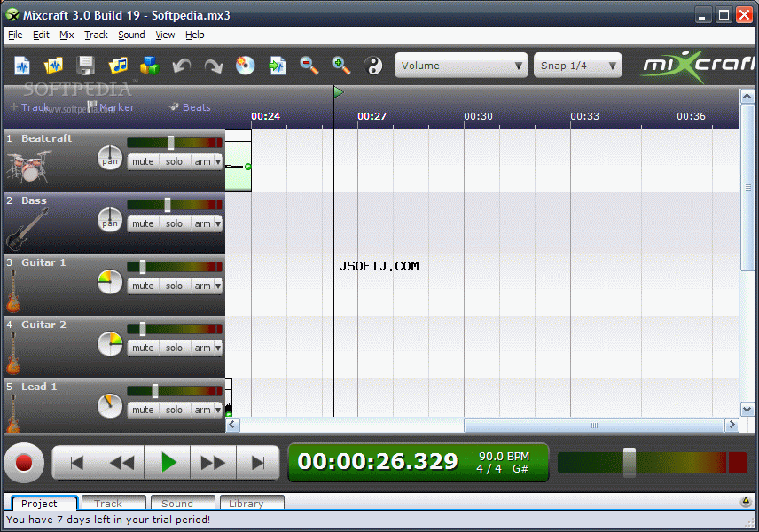Fast forward the playback

point(213,463)
